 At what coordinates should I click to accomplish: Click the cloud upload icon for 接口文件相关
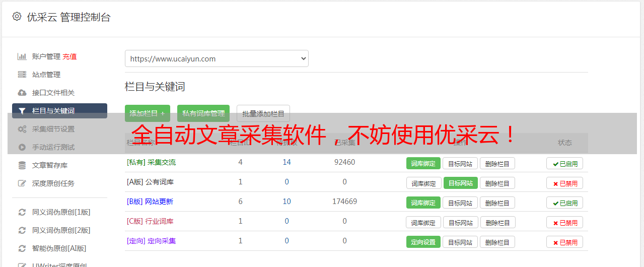(22, 93)
